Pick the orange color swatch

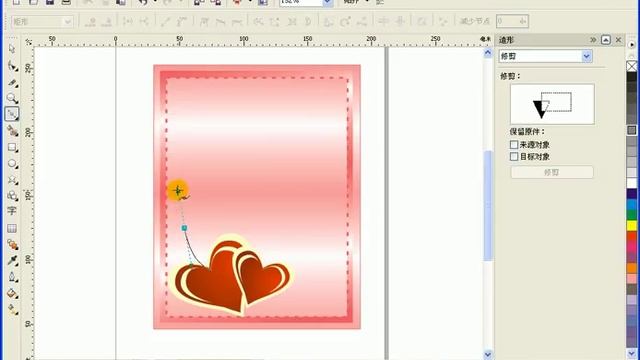[x=632, y=268]
